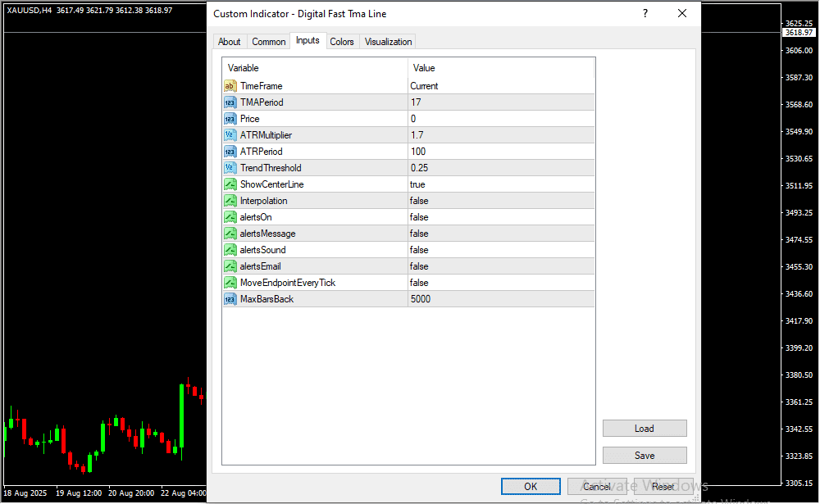Toggle the alertsMessage false value
Viewport: 820px width, 504px height.
click(501, 234)
